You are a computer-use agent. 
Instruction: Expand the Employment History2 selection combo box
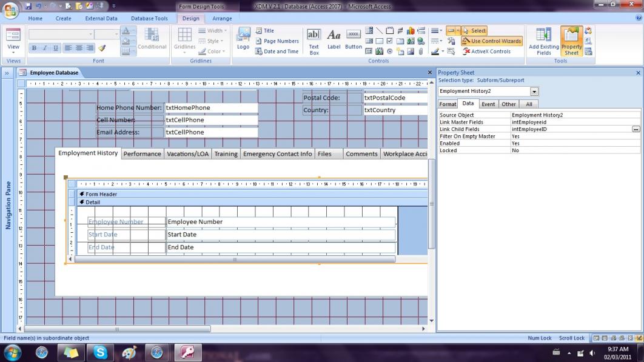(x=534, y=92)
